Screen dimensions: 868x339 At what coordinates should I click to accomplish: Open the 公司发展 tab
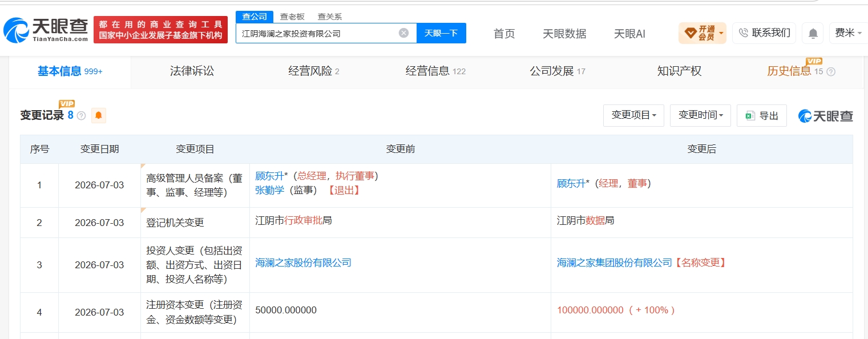[558, 71]
